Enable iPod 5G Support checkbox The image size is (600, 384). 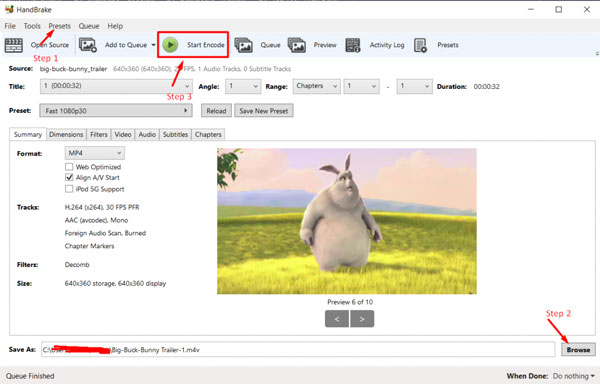[69, 189]
